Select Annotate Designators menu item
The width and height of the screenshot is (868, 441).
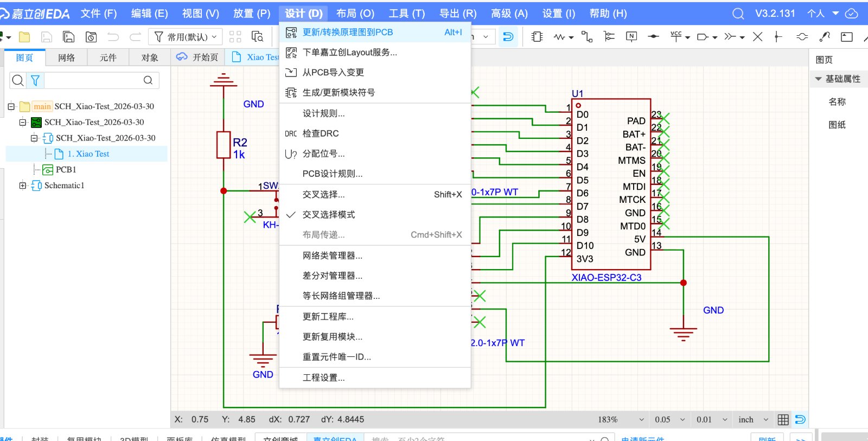[375, 154]
